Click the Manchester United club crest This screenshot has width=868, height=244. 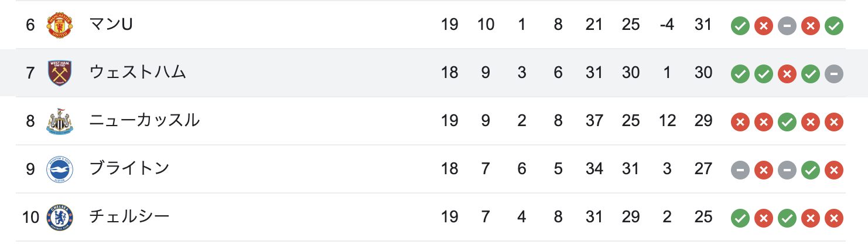click(60, 25)
